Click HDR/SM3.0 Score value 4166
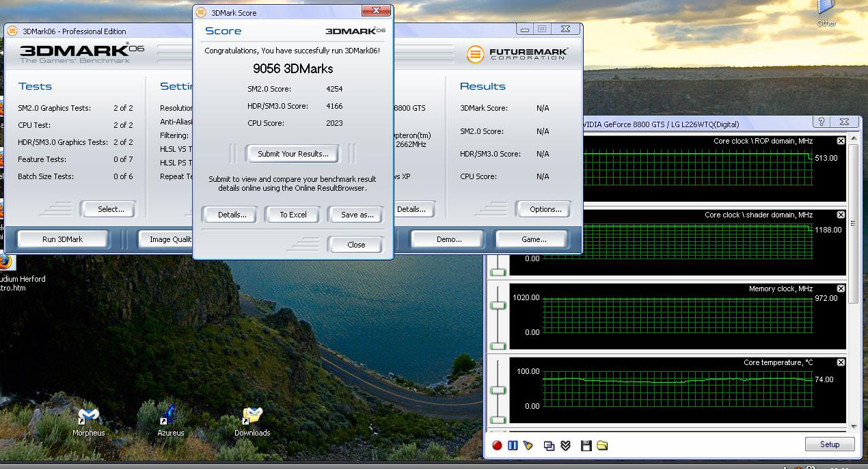This screenshot has width=868, height=469. tap(334, 106)
